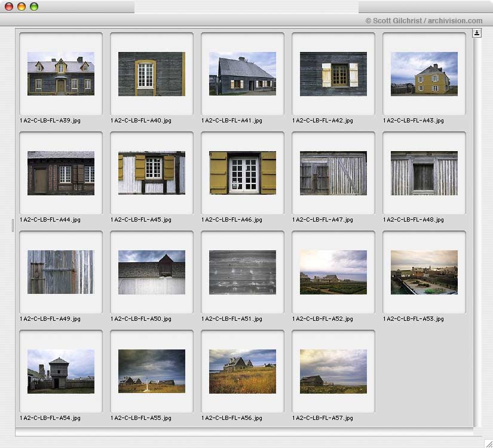The width and height of the screenshot is (493, 448).
Task: Zoom the window with green button
Action: (34, 7)
